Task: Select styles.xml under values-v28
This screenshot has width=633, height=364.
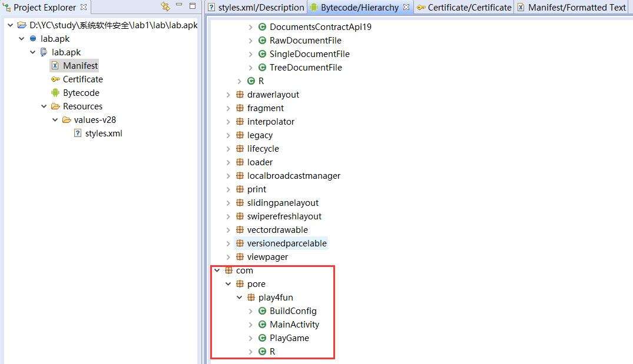Action: (103, 133)
